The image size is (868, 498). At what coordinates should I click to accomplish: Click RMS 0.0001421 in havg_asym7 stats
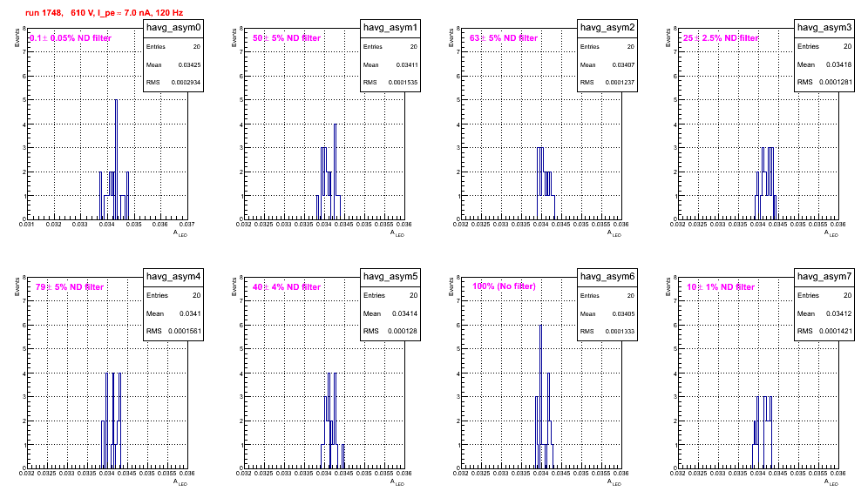[824, 332]
